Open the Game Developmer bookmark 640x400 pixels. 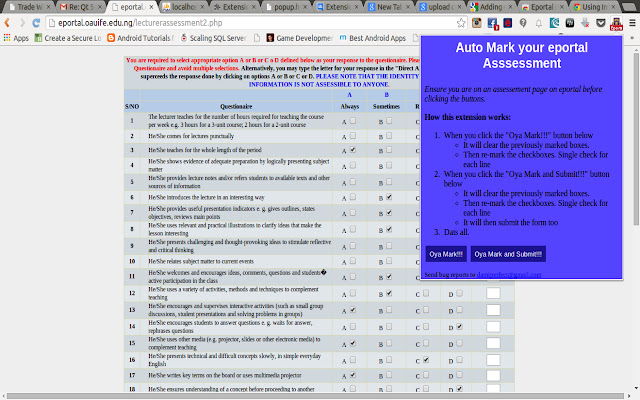[300, 38]
